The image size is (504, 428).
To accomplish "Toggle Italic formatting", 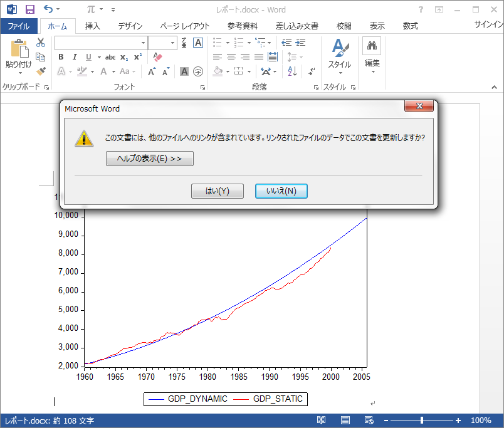I will tap(75, 57).
